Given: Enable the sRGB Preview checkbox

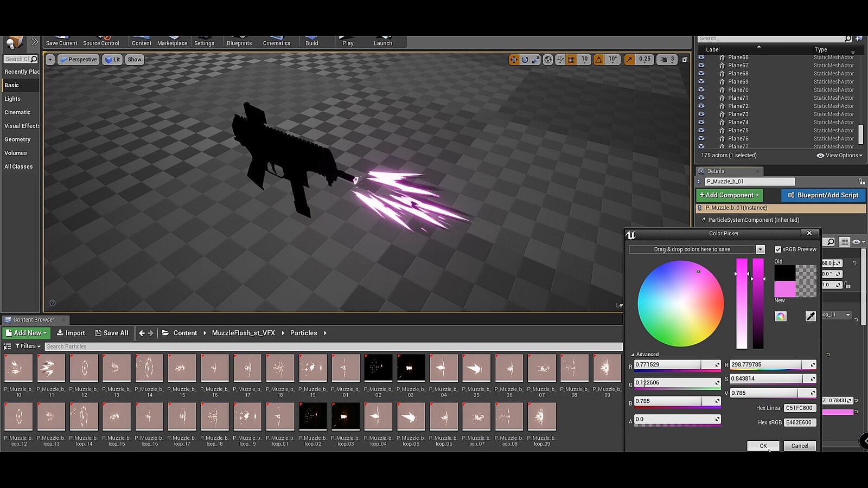Looking at the screenshot, I should (778, 249).
